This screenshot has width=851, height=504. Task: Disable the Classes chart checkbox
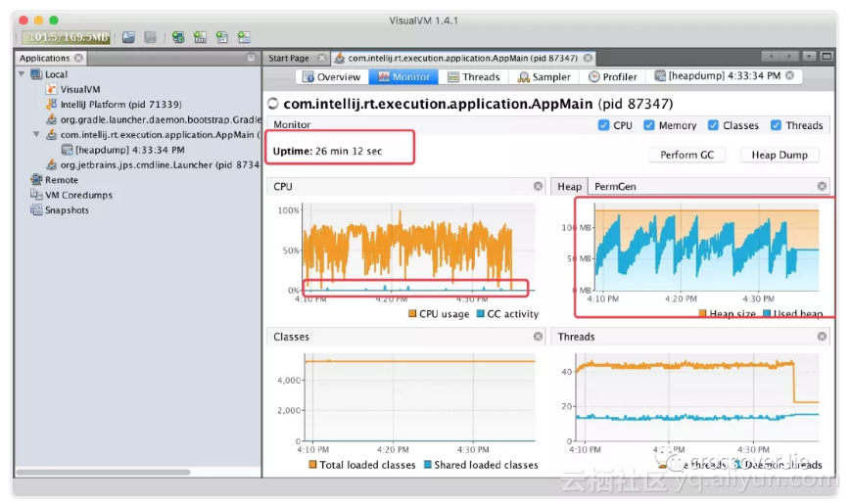point(713,125)
